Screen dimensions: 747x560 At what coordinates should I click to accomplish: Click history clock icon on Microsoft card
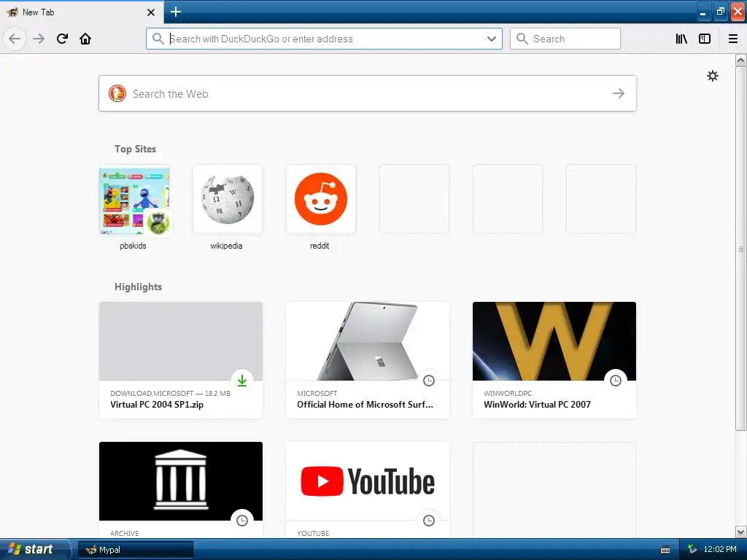(x=429, y=381)
